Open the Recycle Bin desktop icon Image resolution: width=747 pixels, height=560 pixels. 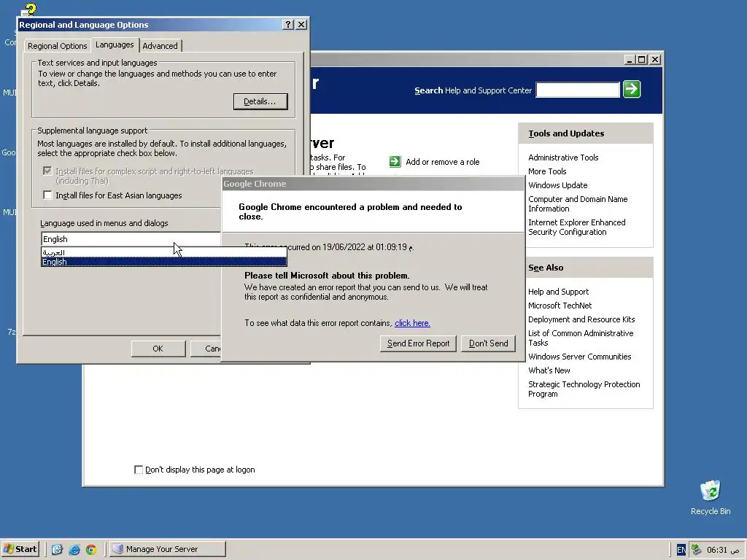point(711,497)
